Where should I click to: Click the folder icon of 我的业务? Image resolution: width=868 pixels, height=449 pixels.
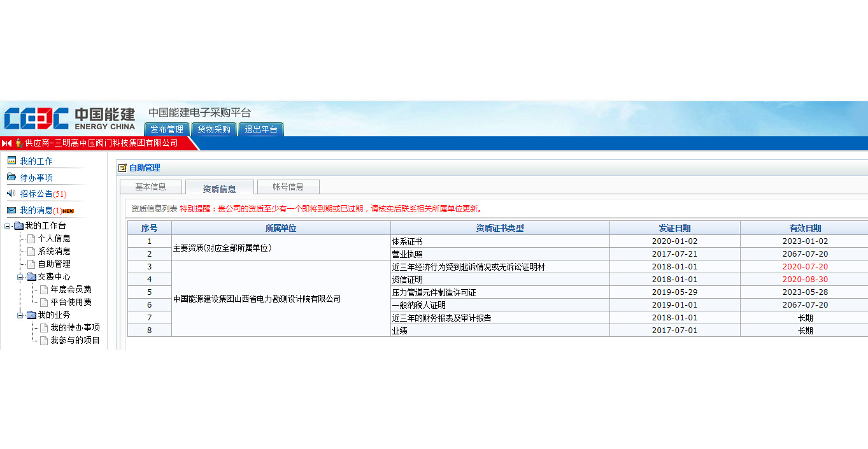point(31,315)
